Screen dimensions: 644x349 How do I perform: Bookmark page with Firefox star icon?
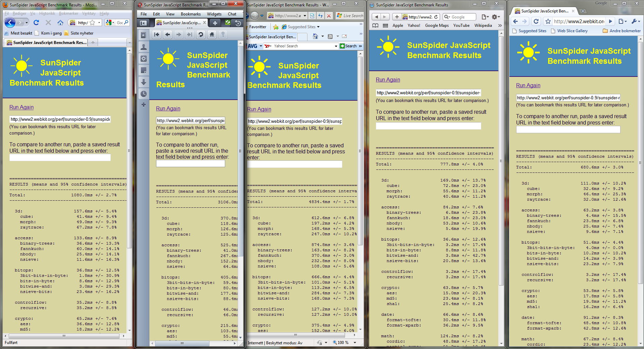coord(92,22)
